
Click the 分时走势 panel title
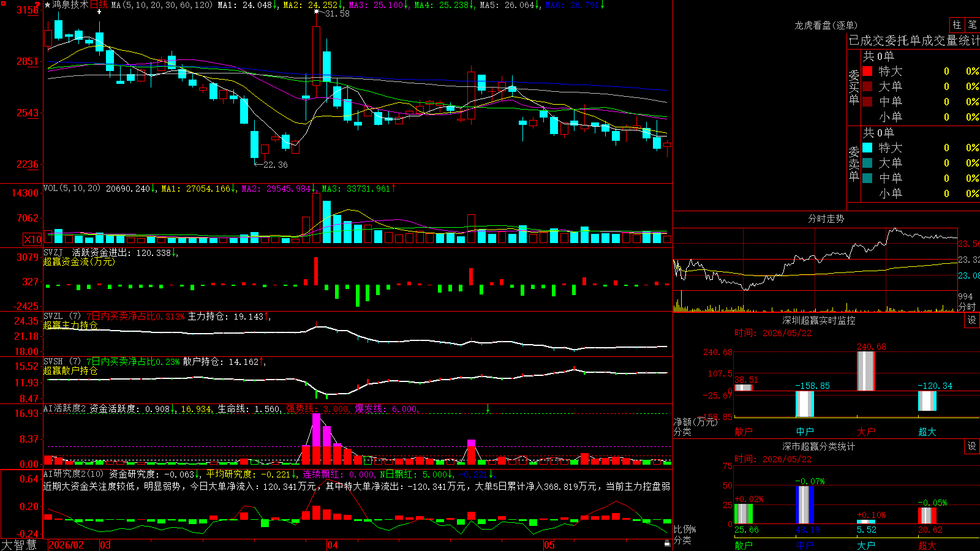click(826, 219)
